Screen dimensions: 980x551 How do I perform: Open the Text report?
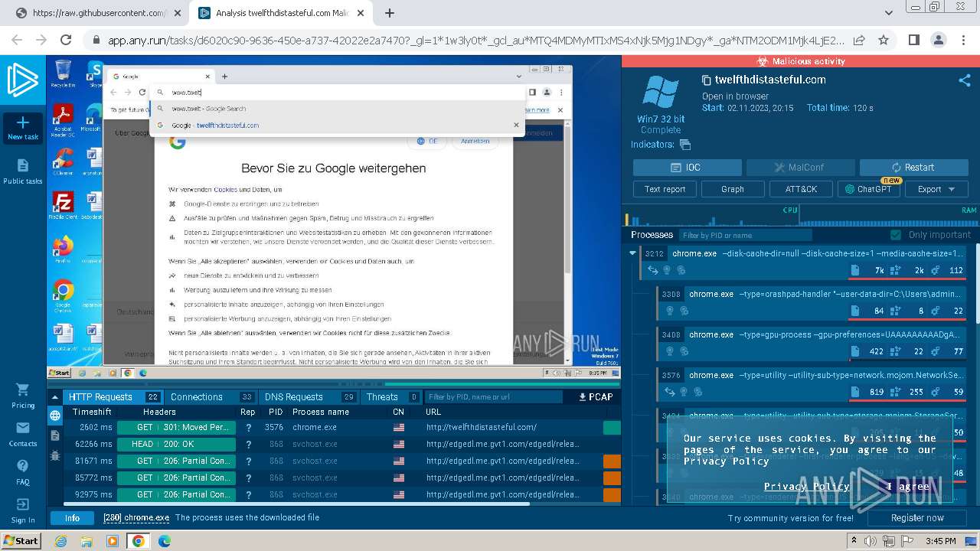click(665, 189)
